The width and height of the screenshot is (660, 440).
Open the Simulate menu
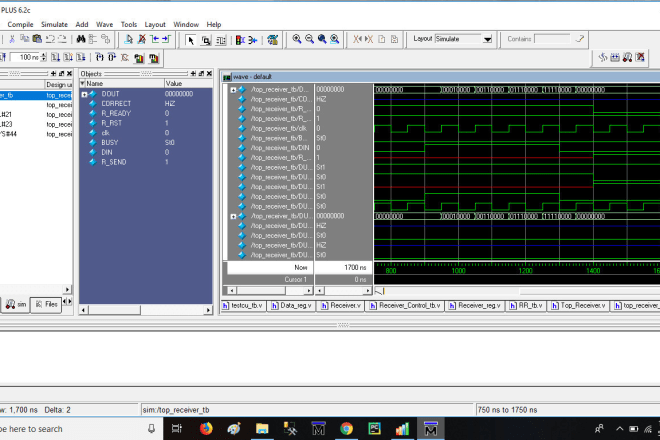(x=54, y=24)
